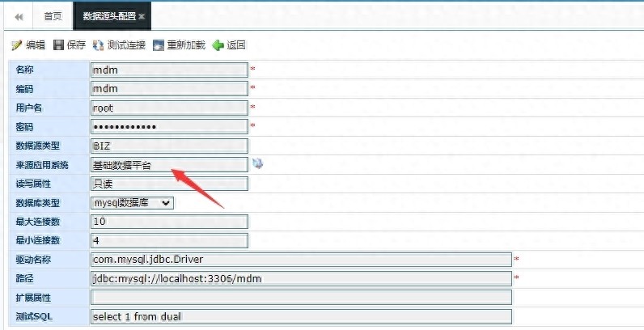
Task: Click the 数据源类型 row label
Action: (x=37, y=146)
